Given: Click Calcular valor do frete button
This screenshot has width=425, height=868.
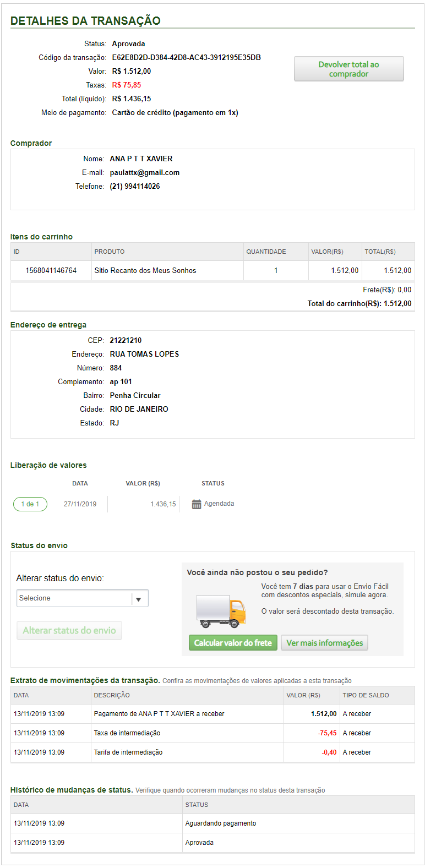Looking at the screenshot, I should click(x=233, y=643).
